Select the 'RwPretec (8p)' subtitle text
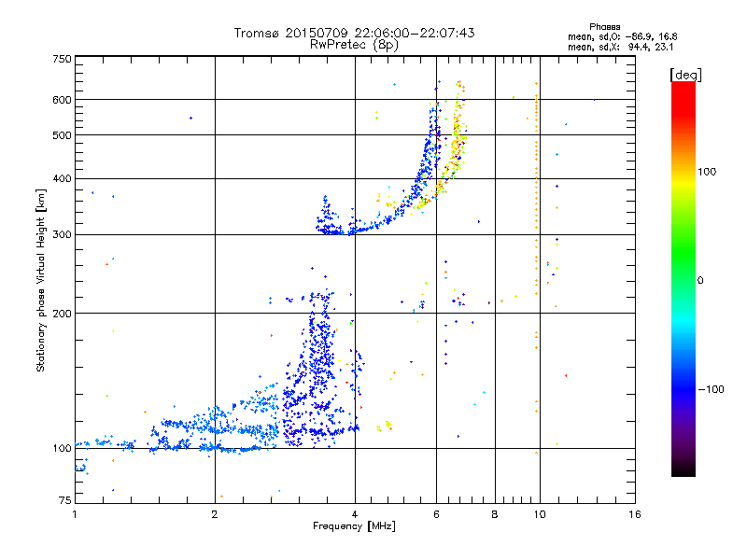747x560 pixels. pos(354,45)
